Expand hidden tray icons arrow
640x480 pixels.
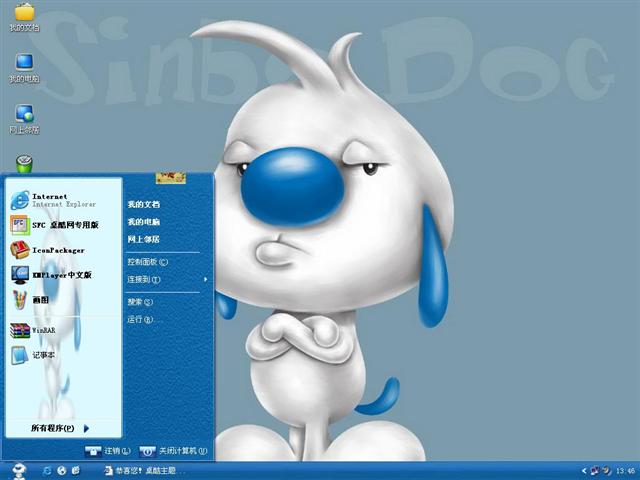point(584,471)
